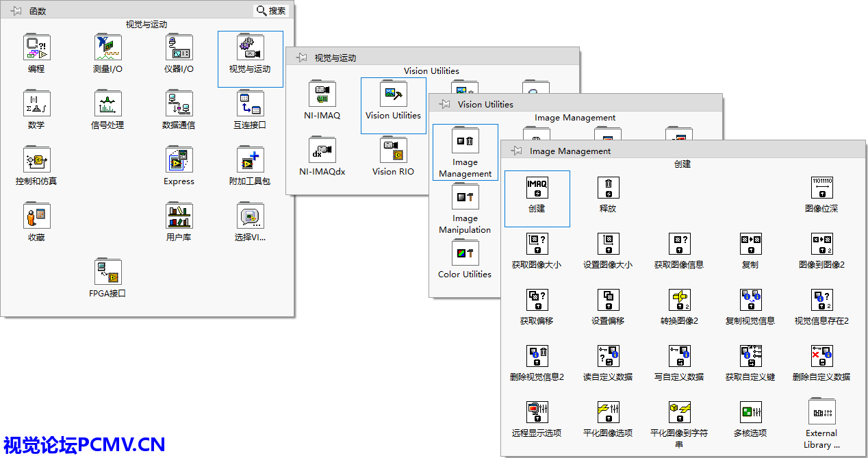The width and height of the screenshot is (868, 458).
Task: Open the 用户库 palette icon
Action: click(x=179, y=216)
